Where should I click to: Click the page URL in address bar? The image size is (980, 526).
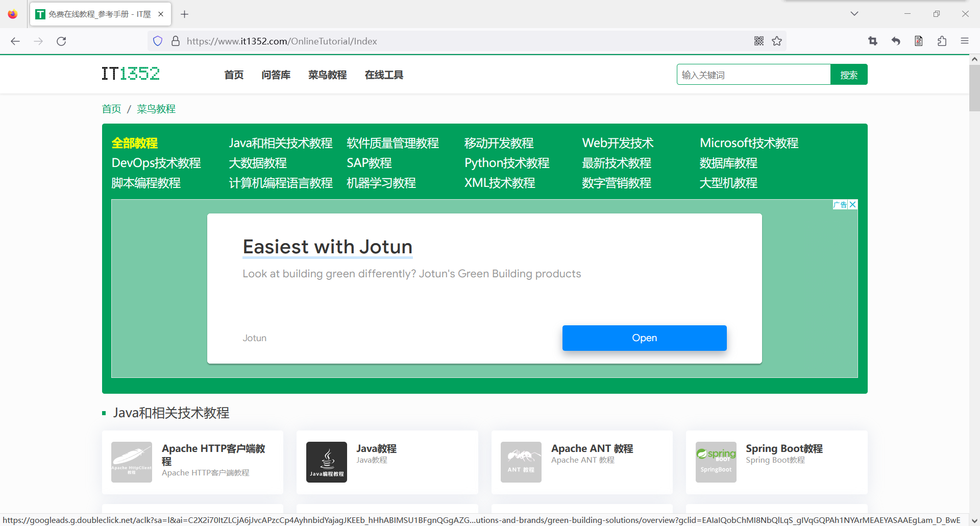click(x=282, y=41)
